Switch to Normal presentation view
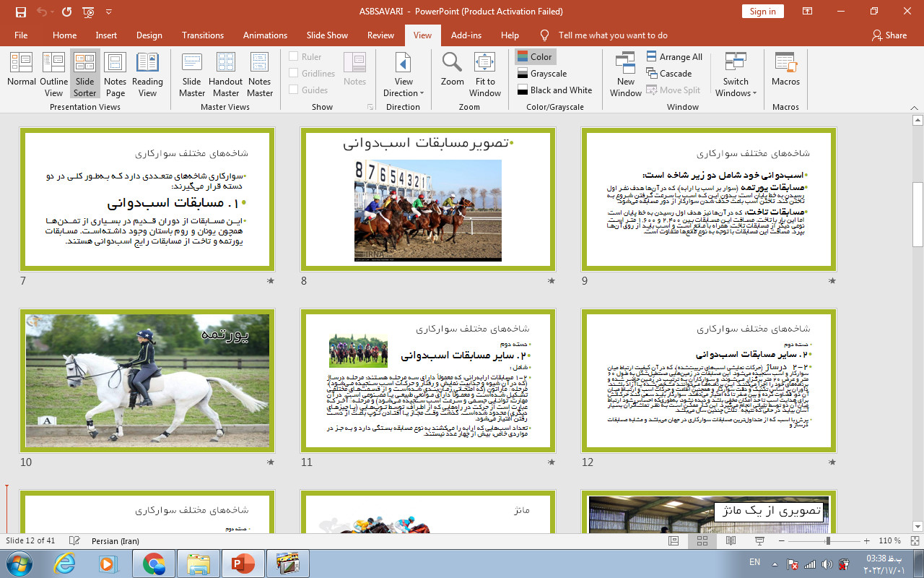924x578 pixels. coord(22,73)
